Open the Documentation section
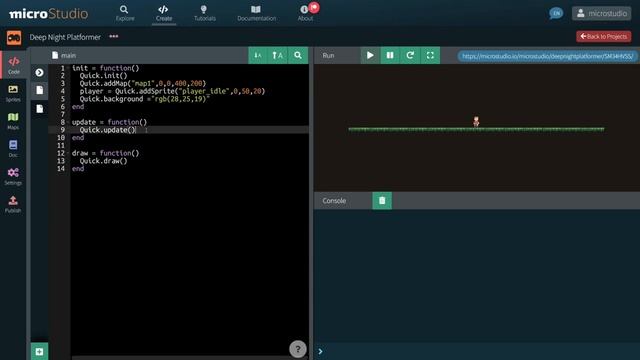The width and height of the screenshot is (640, 360). pyautogui.click(x=256, y=13)
